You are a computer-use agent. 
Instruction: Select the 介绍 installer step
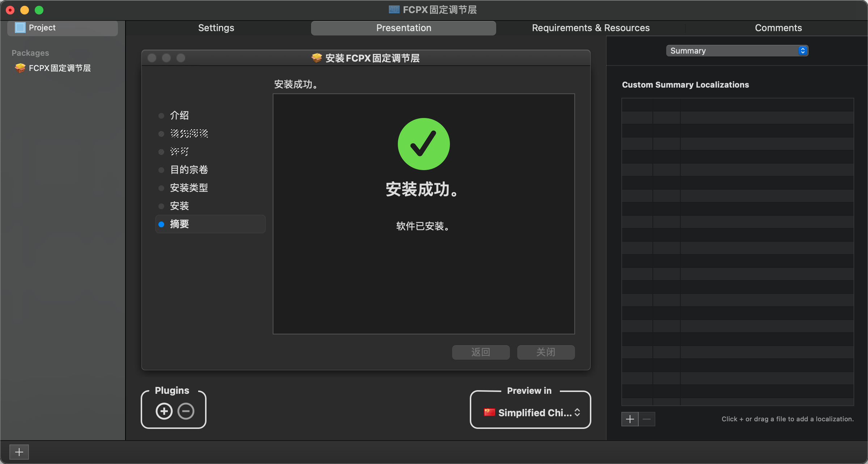point(179,115)
